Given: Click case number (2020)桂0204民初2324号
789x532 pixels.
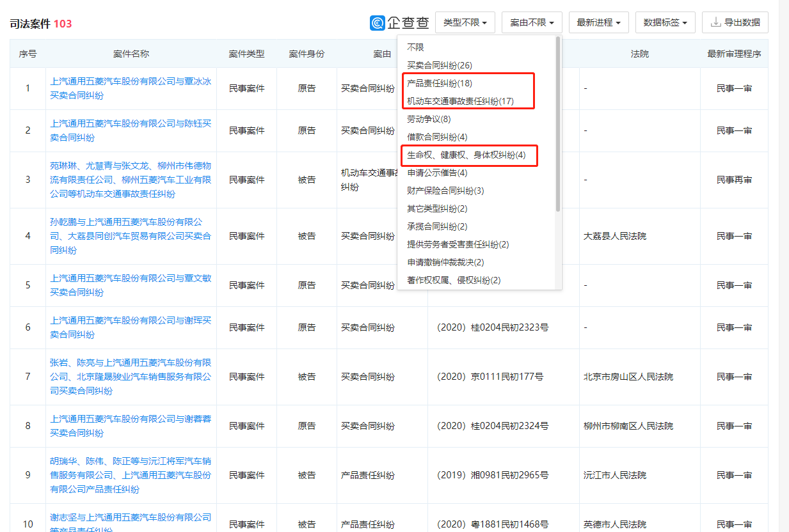Looking at the screenshot, I should (x=492, y=426).
